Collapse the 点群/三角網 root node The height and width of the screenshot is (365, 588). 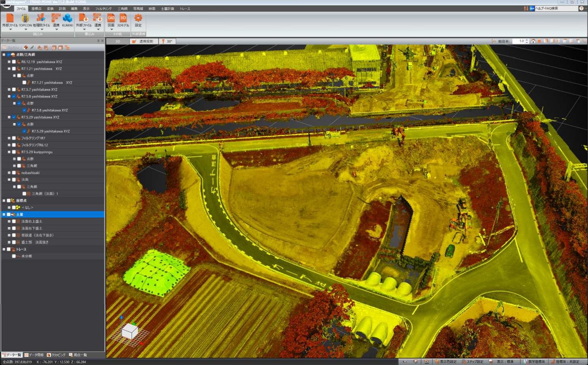pos(4,55)
